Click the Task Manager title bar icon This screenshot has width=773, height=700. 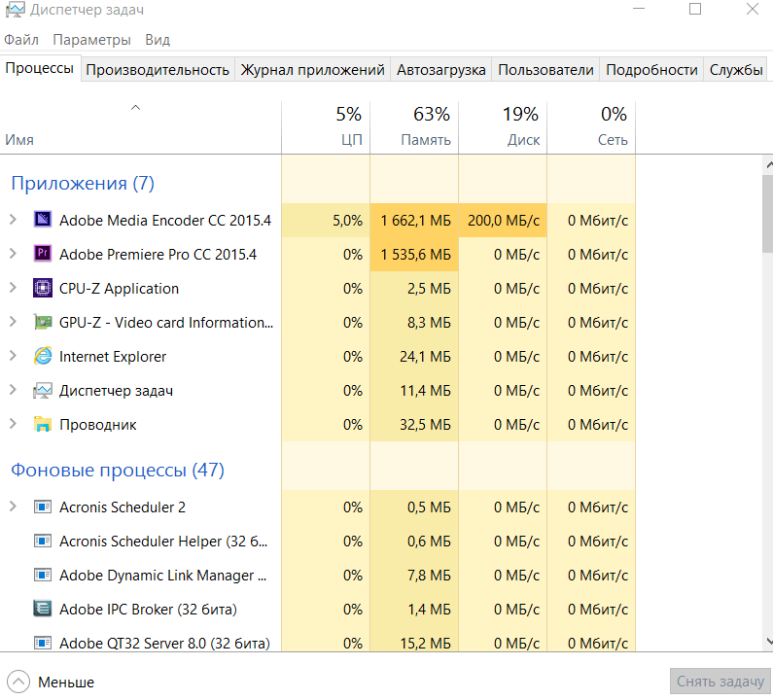(15, 10)
